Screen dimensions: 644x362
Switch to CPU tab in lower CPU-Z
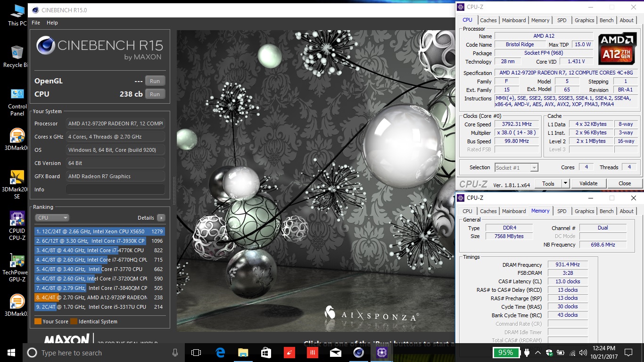(467, 211)
